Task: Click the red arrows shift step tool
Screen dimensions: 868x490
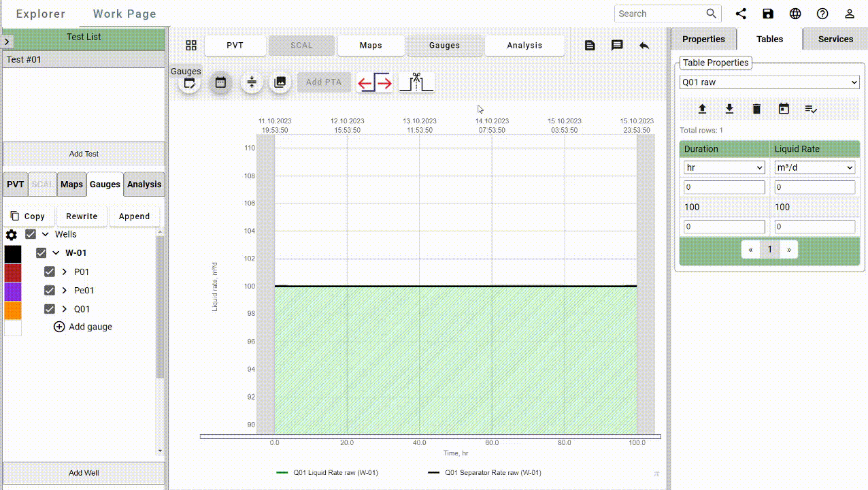Action: click(x=375, y=83)
